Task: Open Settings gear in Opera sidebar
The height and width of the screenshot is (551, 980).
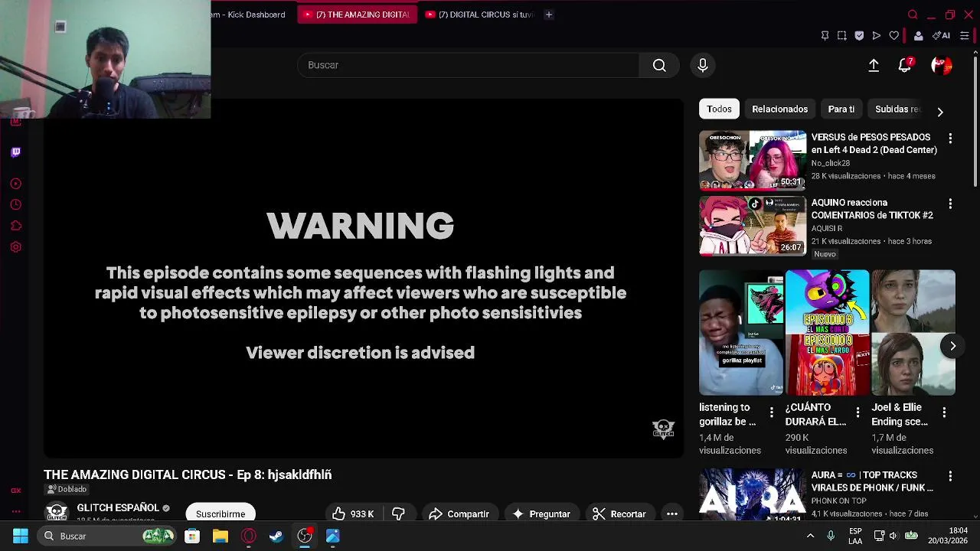Action: click(15, 247)
